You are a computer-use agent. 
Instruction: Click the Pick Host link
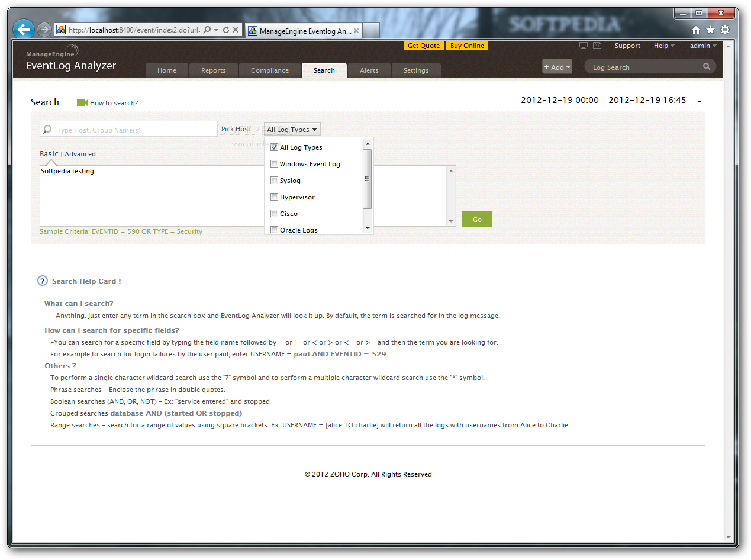[236, 129]
